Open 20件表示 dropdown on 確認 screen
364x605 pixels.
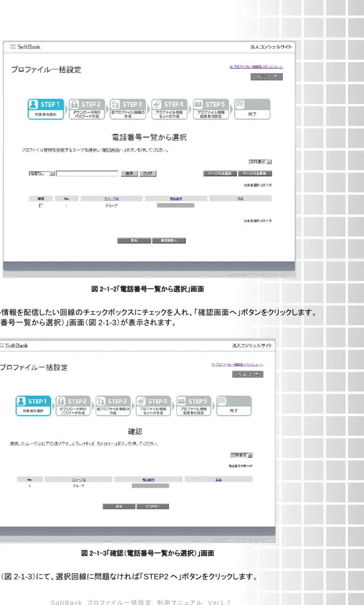click(242, 455)
